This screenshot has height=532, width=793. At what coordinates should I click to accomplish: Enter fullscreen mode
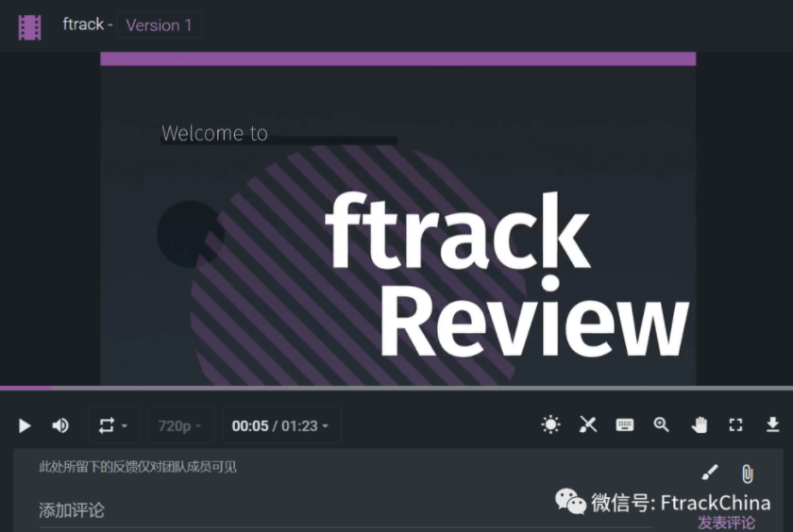tap(735, 424)
